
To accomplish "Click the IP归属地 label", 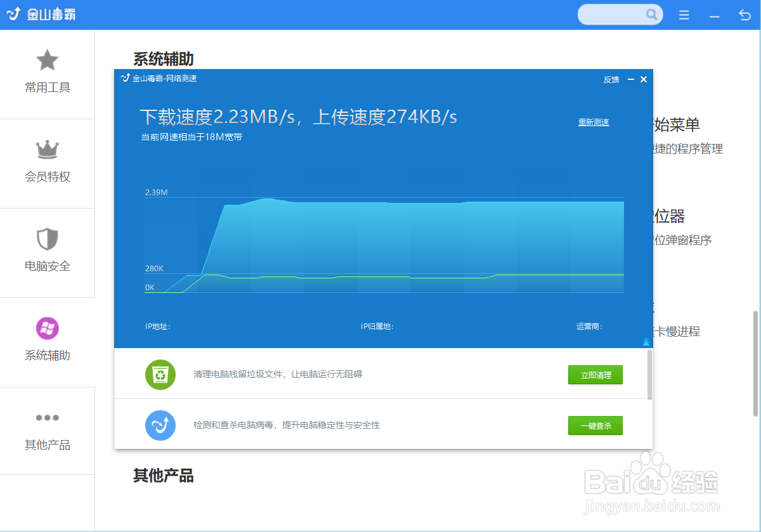I will [x=377, y=327].
